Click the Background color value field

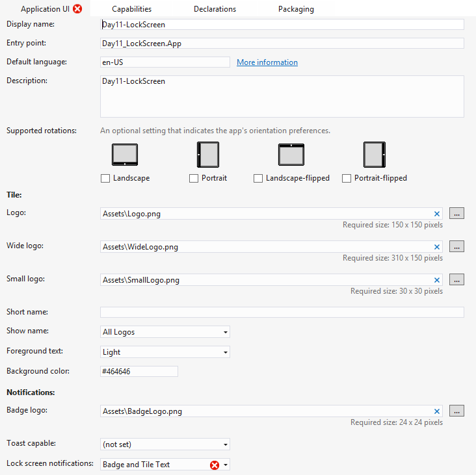click(139, 372)
